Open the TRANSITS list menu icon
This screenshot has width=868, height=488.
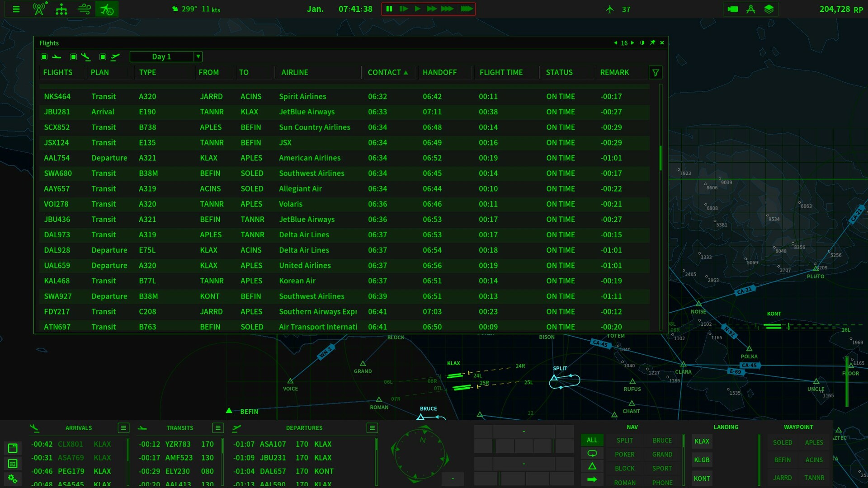217,428
